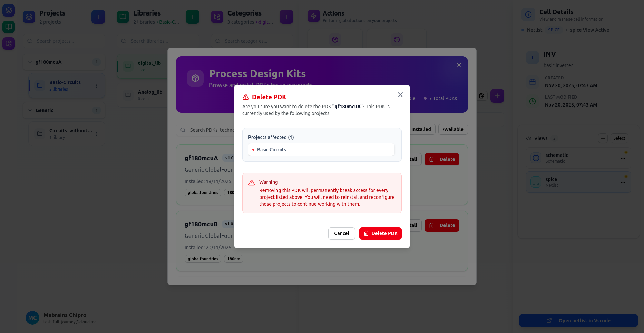Open schematic view more options
This screenshot has width=644, height=333.
click(623, 158)
